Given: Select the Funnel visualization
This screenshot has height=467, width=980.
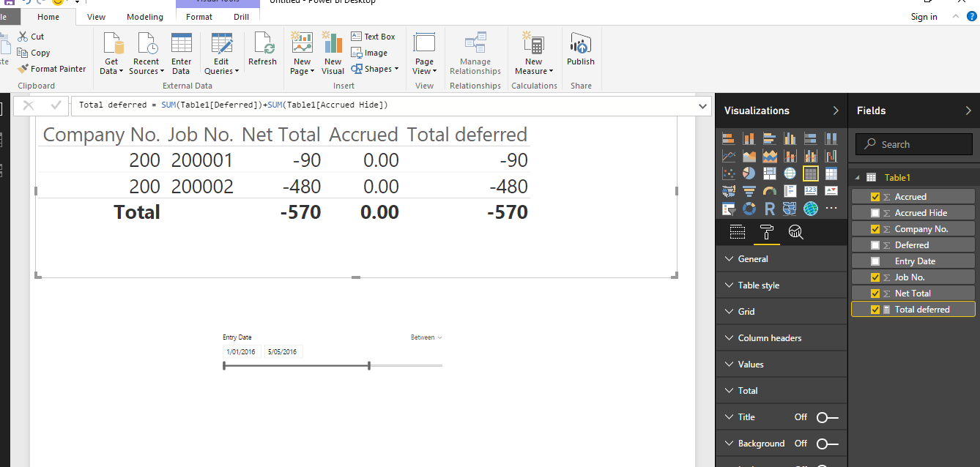Looking at the screenshot, I should [x=749, y=191].
